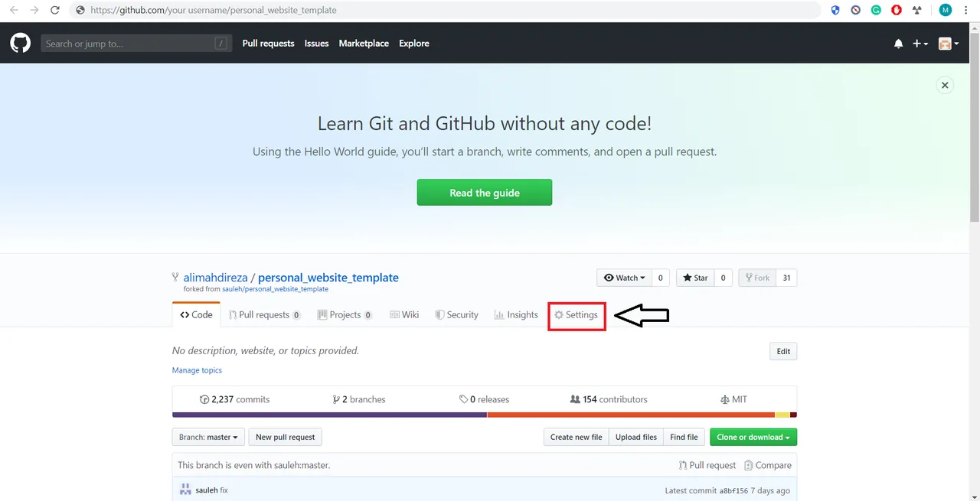980x501 pixels.
Task: Open the Manage topics link
Action: [x=197, y=370]
